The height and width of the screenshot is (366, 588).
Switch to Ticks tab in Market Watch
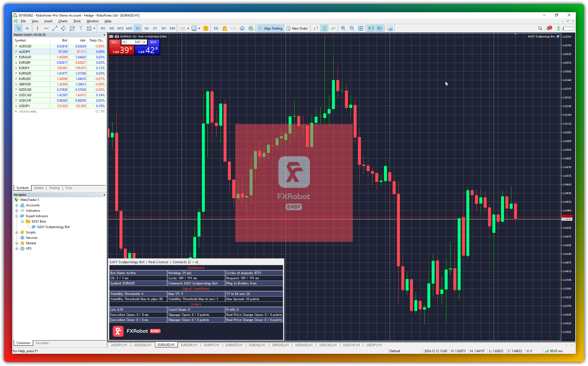click(69, 188)
